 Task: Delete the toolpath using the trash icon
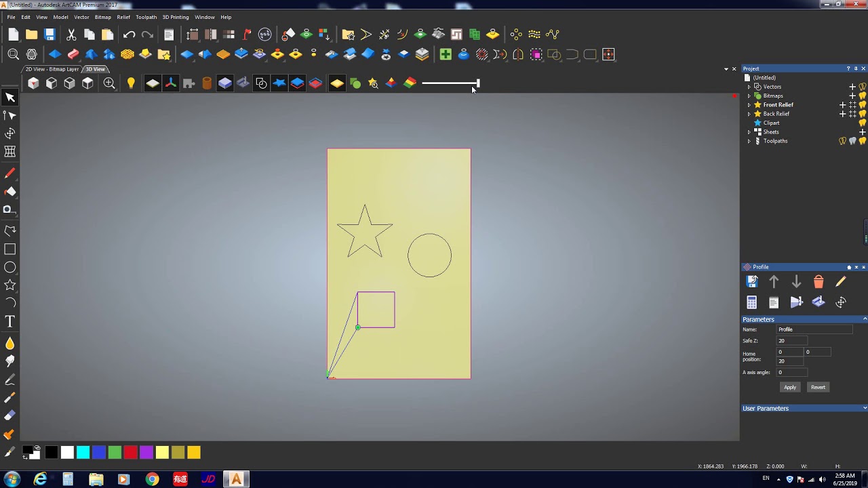click(818, 281)
